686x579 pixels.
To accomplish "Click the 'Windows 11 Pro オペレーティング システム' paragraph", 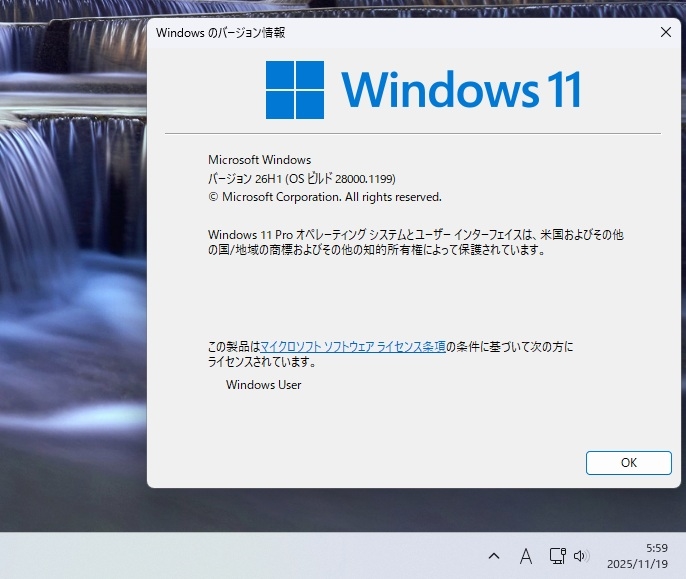I will 416,242.
